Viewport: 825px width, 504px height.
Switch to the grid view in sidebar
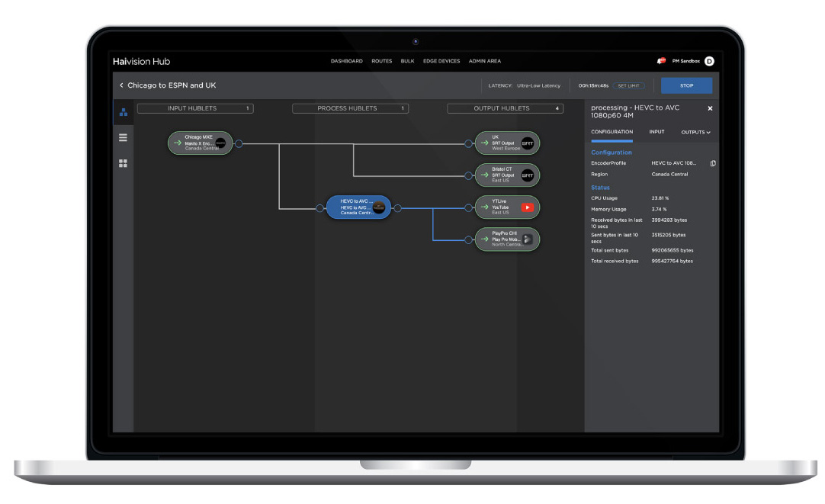[123, 164]
